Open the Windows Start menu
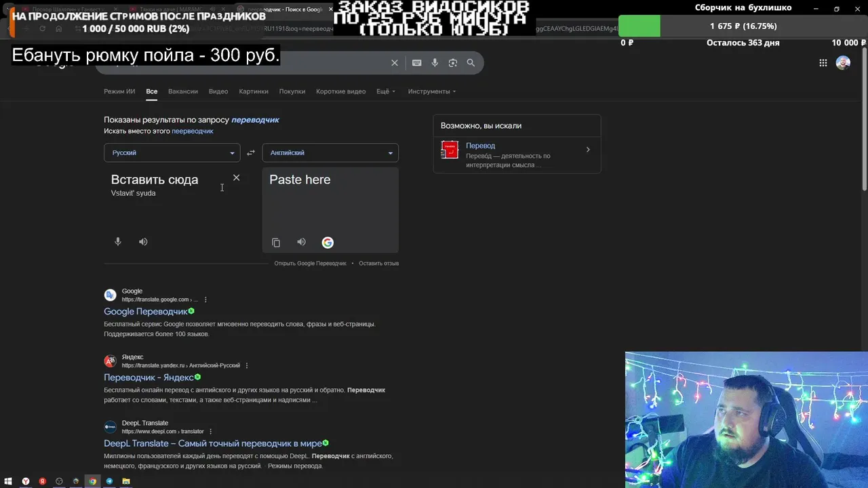The image size is (868, 488). (9, 481)
